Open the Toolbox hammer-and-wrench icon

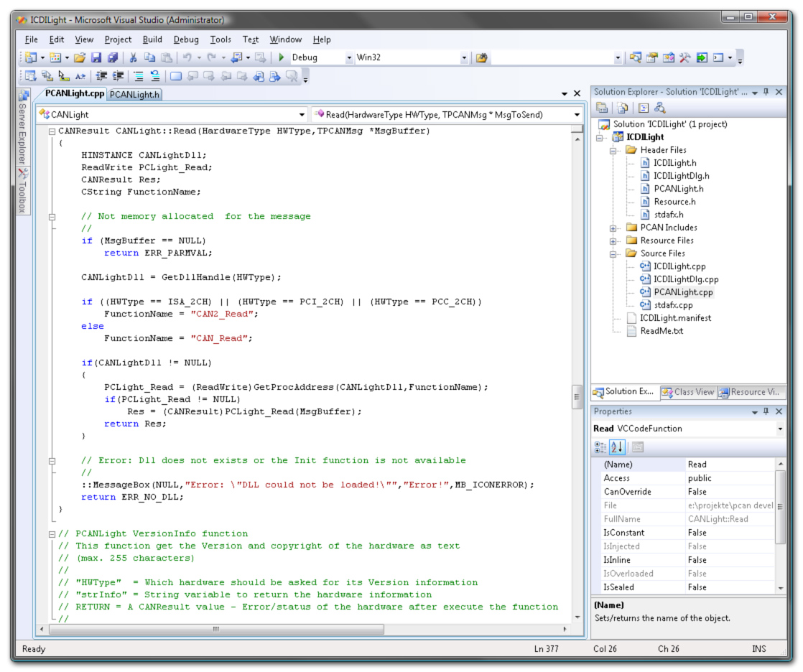(x=684, y=57)
